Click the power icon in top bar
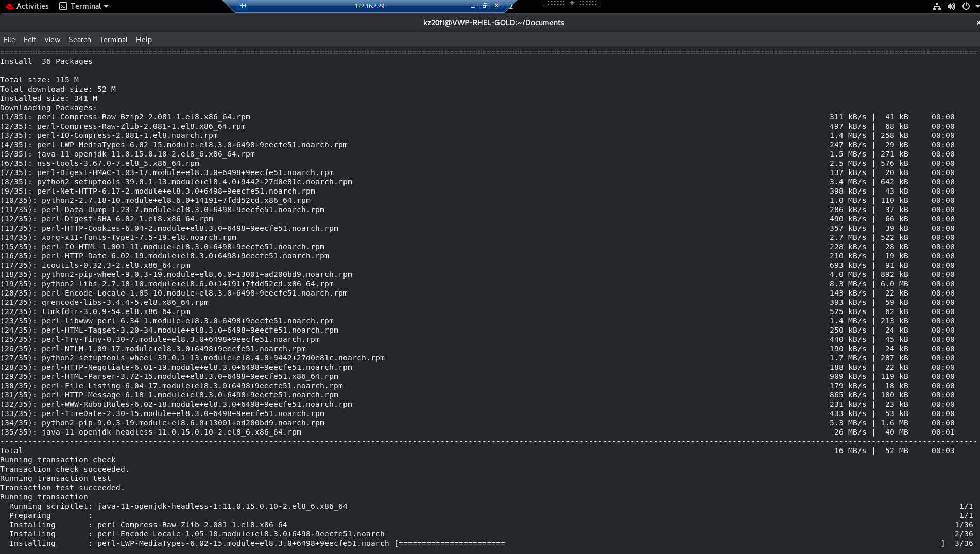Image resolution: width=980 pixels, height=554 pixels. (966, 6)
